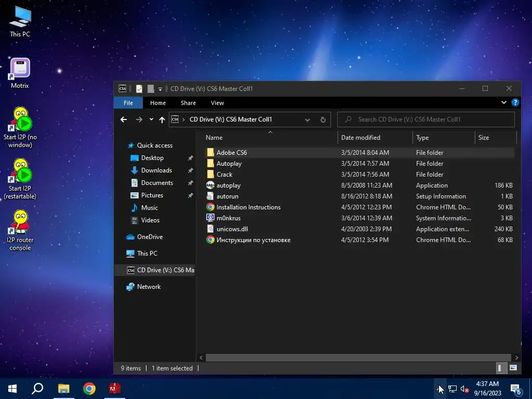The height and width of the screenshot is (399, 532).
Task: Click the Explorer Forward arrow
Action: pyautogui.click(x=139, y=119)
